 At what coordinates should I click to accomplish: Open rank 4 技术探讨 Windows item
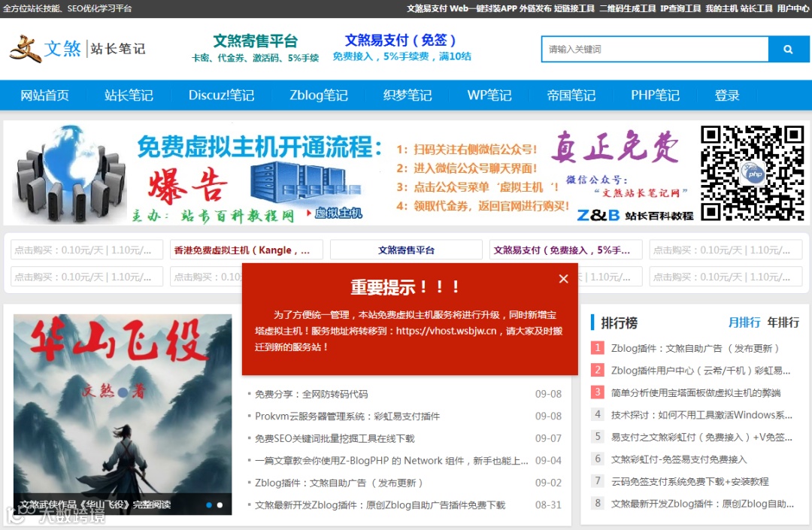click(701, 415)
